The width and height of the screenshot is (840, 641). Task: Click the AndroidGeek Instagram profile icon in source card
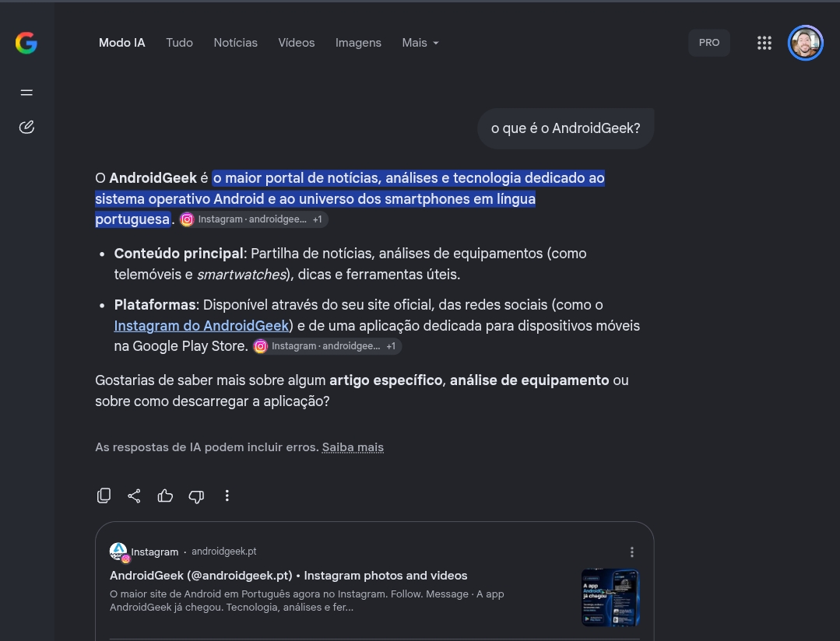(x=119, y=552)
